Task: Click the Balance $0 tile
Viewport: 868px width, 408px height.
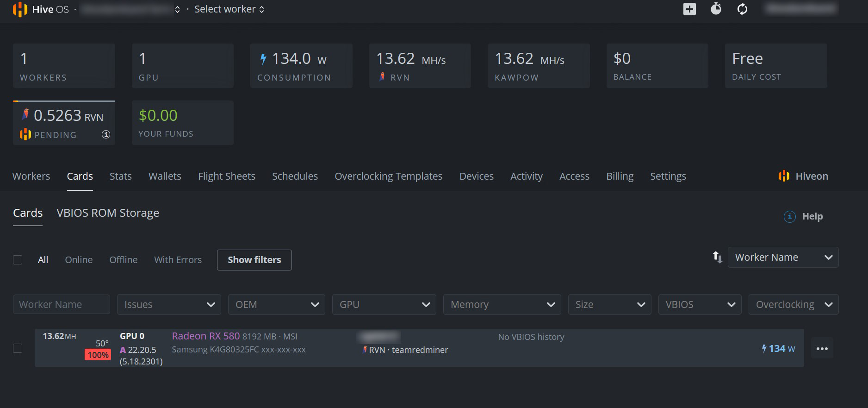Action: click(x=657, y=66)
